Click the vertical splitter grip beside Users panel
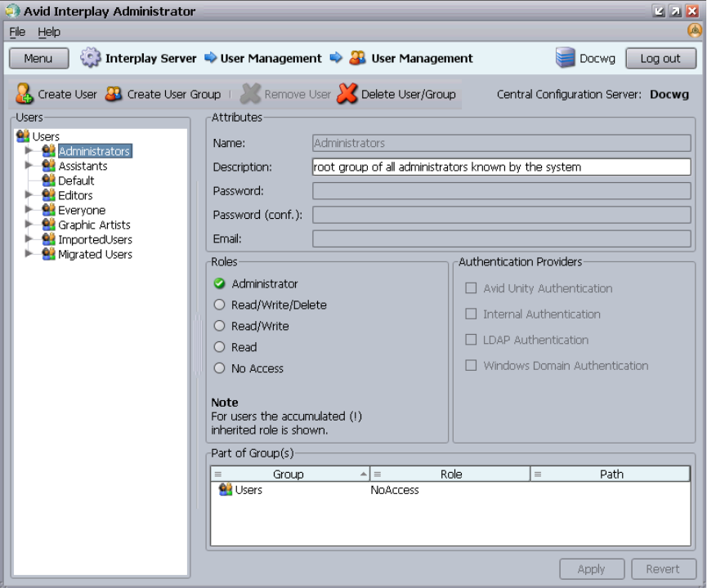Screen dimensions: 707x588 click(x=198, y=345)
